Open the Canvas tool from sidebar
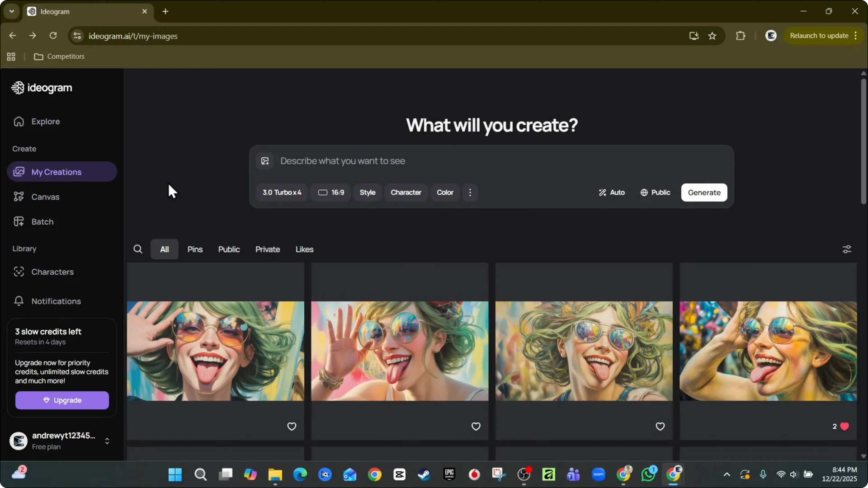868x488 pixels. [45, 197]
